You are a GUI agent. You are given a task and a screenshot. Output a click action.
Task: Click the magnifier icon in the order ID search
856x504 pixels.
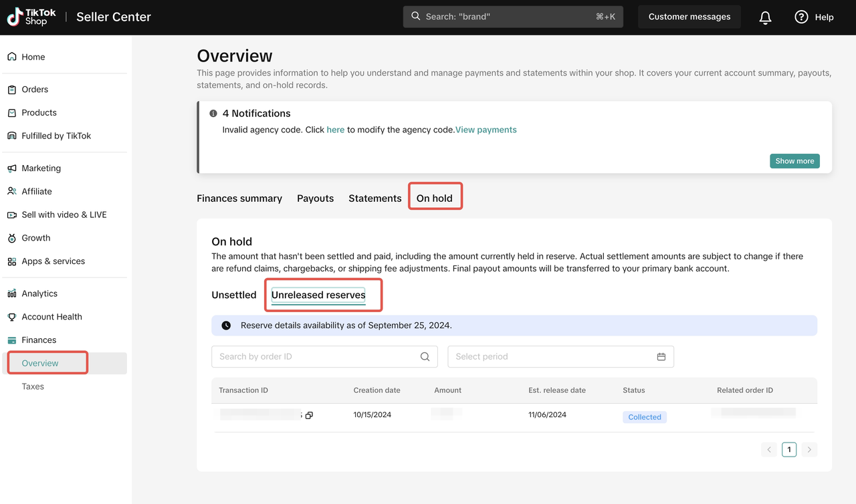click(425, 357)
